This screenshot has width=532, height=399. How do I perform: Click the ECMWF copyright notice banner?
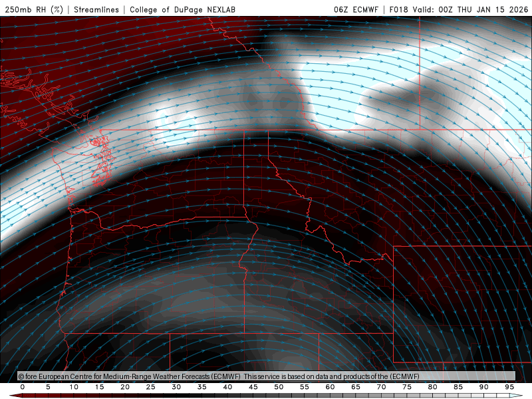tap(267, 376)
